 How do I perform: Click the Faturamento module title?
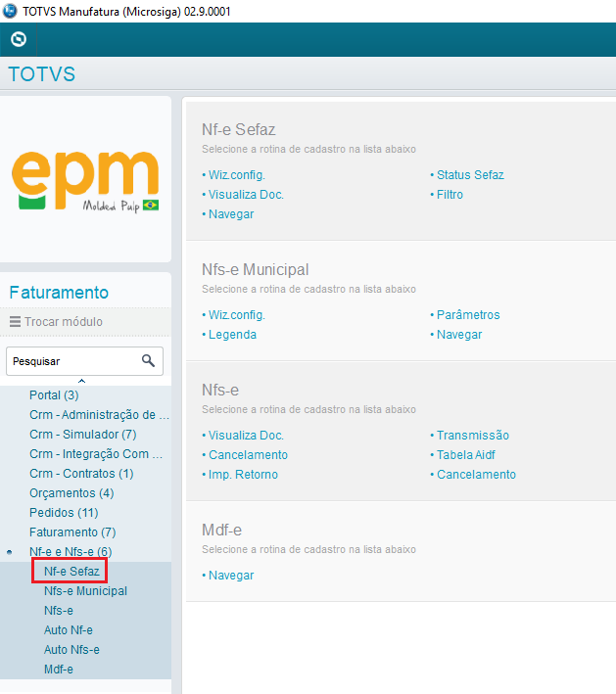tap(59, 292)
